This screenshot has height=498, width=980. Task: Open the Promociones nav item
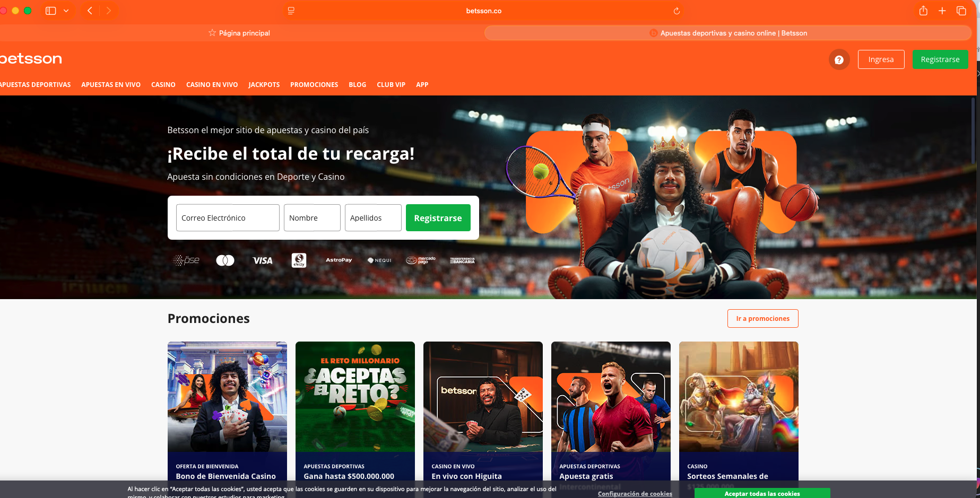[314, 85]
